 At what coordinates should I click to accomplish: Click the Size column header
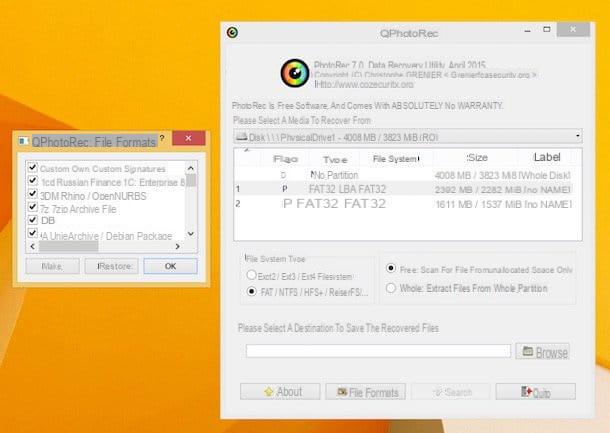pos(477,158)
